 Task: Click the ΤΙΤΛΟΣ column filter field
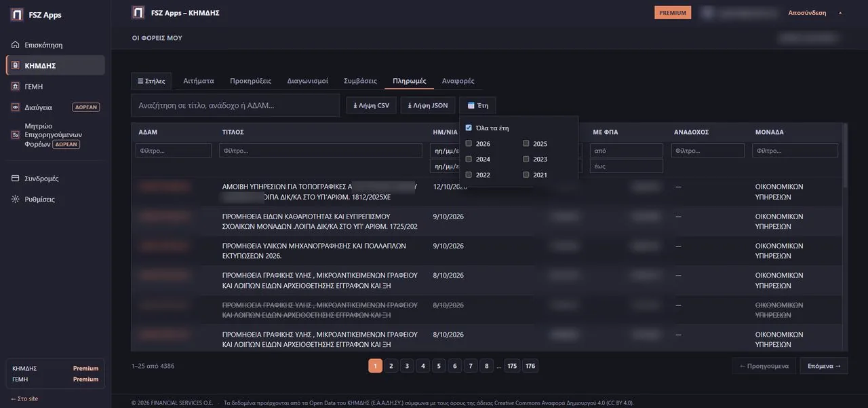pyautogui.click(x=321, y=150)
